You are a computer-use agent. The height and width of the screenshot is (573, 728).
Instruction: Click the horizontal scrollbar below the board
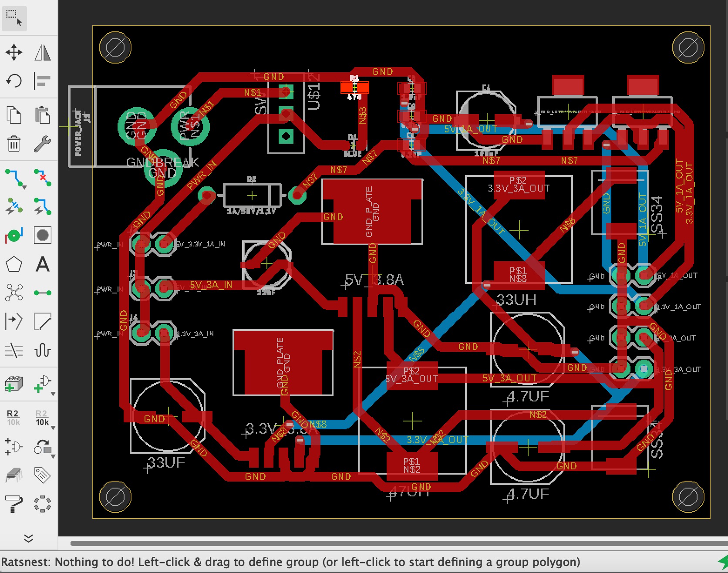pyautogui.click(x=392, y=543)
